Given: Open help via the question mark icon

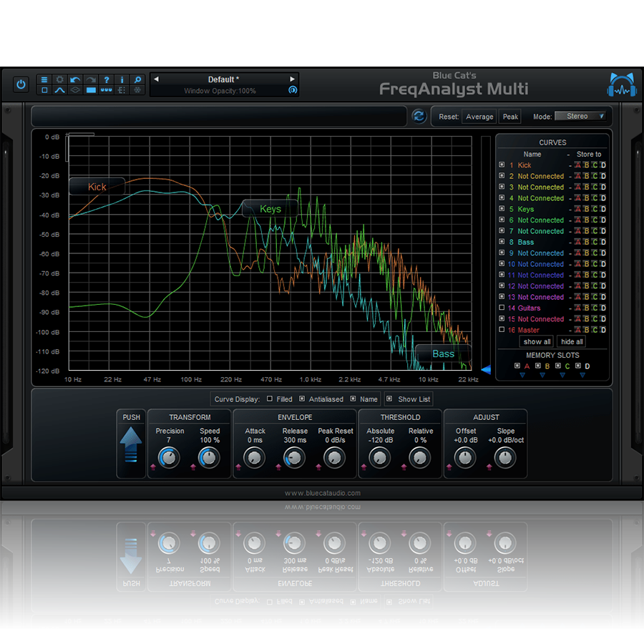Looking at the screenshot, I should click(107, 80).
